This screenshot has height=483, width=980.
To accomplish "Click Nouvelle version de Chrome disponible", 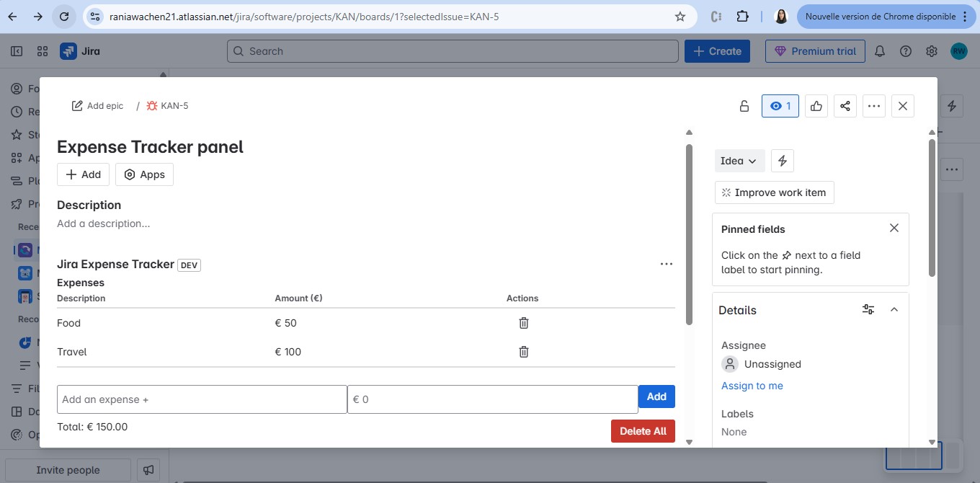I will pyautogui.click(x=886, y=16).
